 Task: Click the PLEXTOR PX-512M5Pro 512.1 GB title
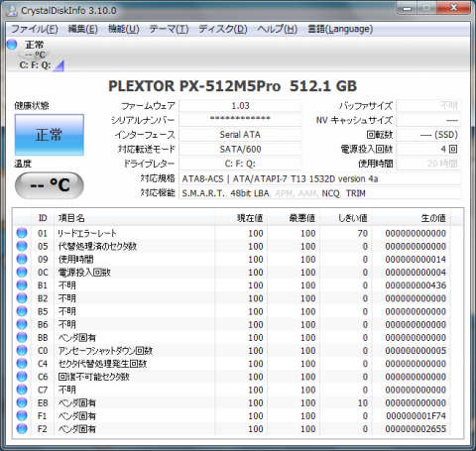point(232,86)
